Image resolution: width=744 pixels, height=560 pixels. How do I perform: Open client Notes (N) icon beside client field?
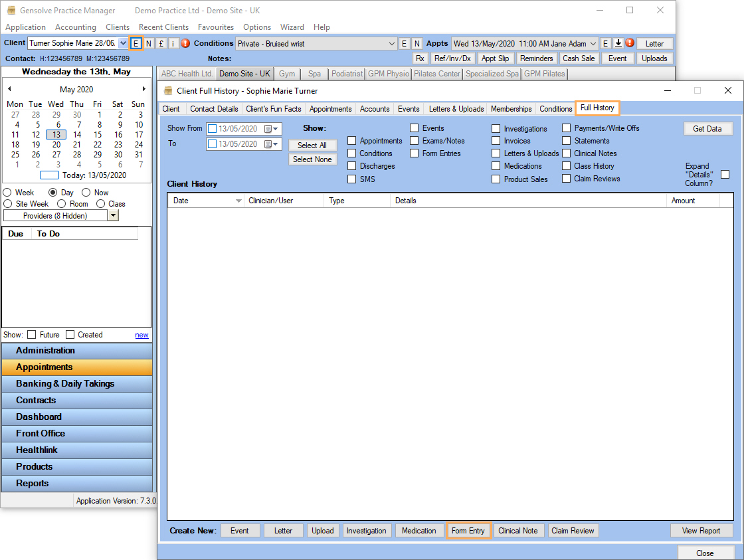pyautogui.click(x=149, y=43)
